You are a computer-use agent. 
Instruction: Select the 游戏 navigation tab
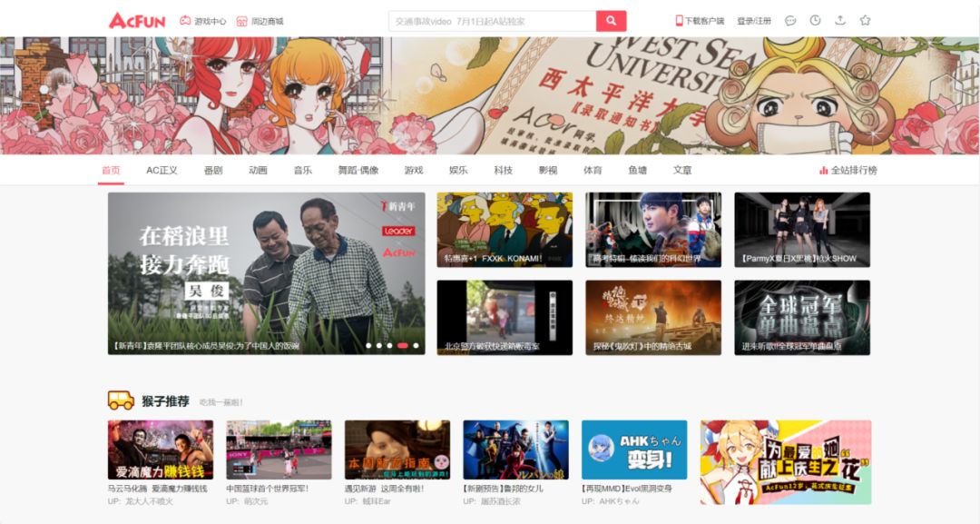coord(414,170)
